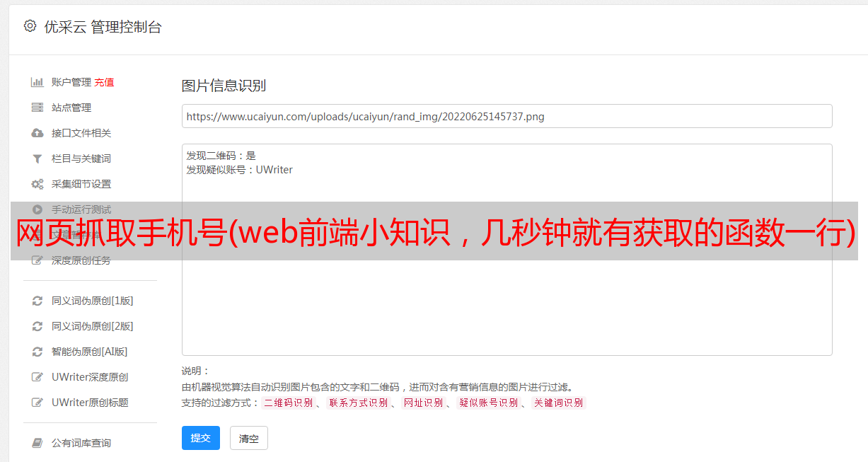Click the gears icon for 采集细节设置
The image size is (868, 462).
[37, 184]
